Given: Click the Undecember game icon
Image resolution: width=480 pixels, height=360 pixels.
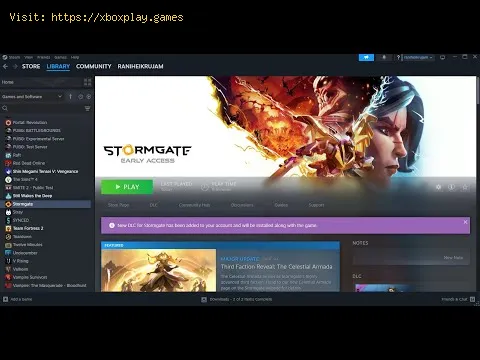Looking at the screenshot, I should coord(8,253).
